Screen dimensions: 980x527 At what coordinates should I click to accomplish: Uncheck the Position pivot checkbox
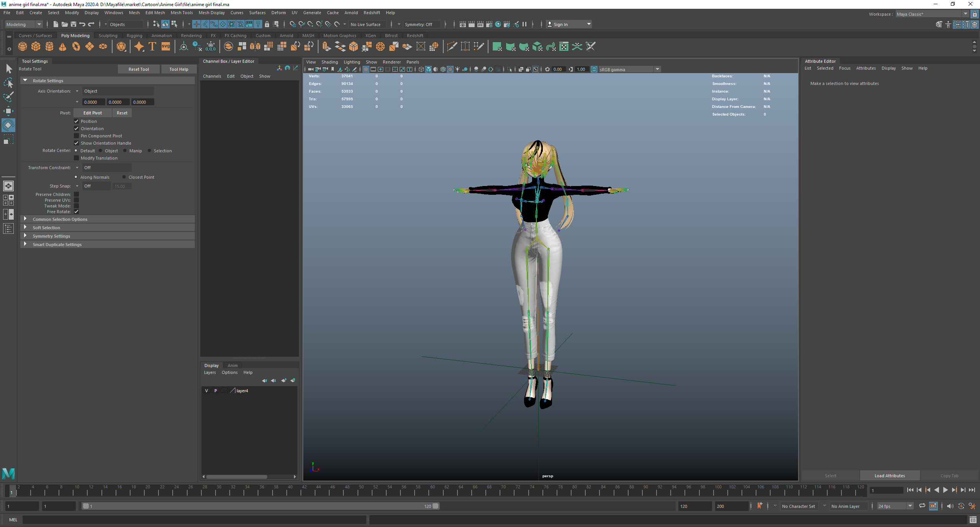click(76, 121)
